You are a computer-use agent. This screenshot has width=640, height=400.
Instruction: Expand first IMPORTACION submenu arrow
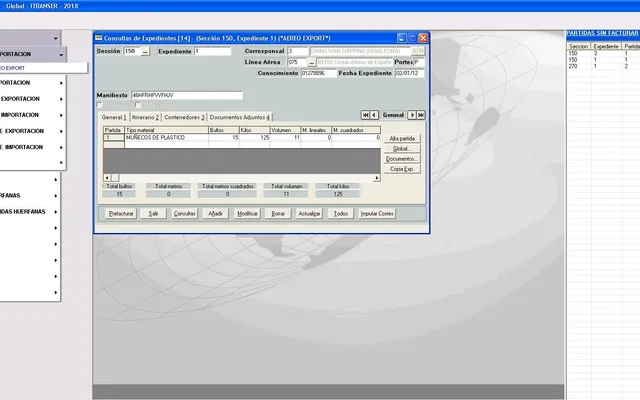tap(61, 115)
